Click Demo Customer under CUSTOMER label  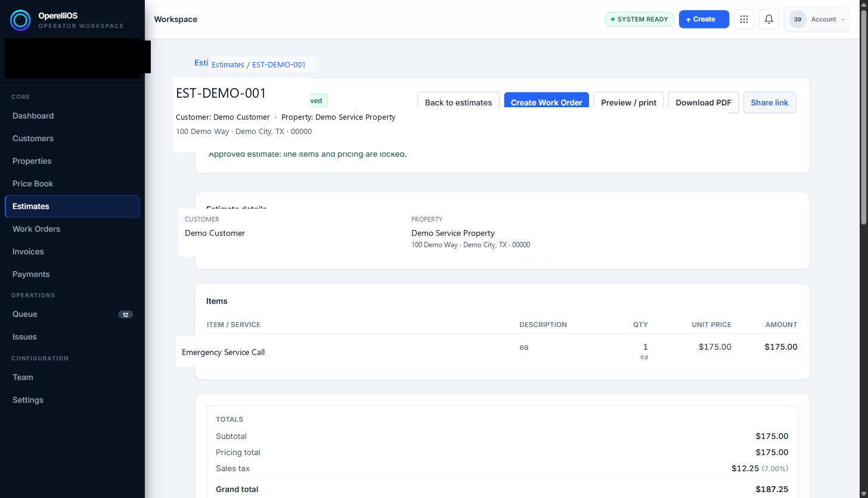pos(215,233)
